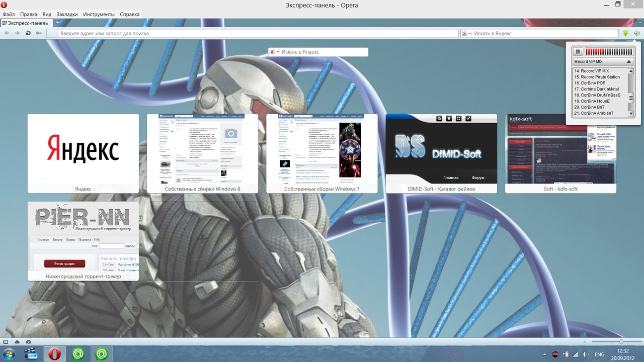
Task: Select station 20. CorBinA BriT
Action: [600, 108]
